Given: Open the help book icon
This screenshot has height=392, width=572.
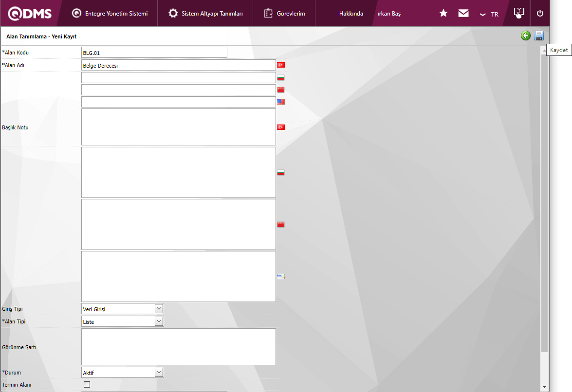Looking at the screenshot, I should coord(519,13).
